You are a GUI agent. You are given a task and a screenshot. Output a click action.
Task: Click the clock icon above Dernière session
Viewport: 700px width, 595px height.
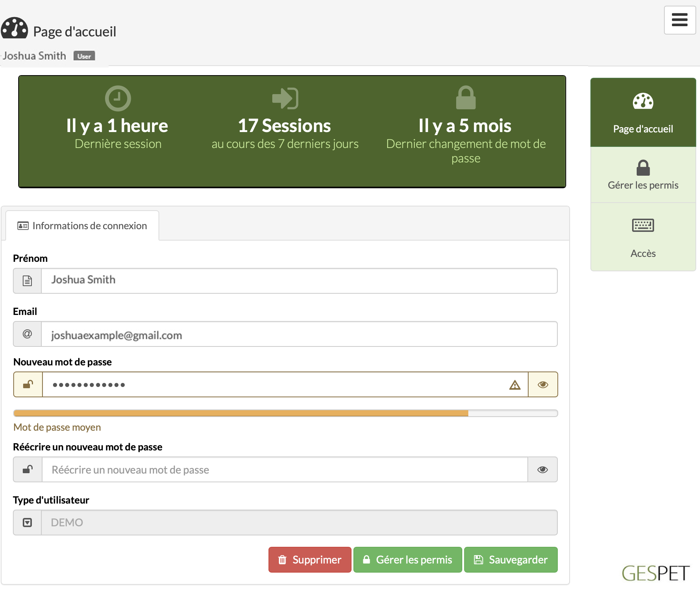[118, 98]
